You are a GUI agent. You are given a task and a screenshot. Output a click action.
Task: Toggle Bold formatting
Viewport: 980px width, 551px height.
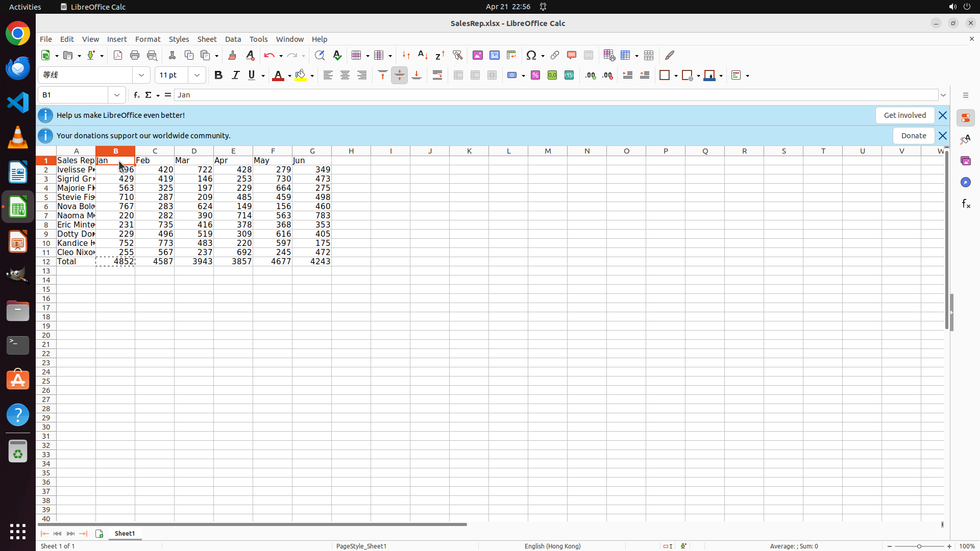[x=218, y=75]
